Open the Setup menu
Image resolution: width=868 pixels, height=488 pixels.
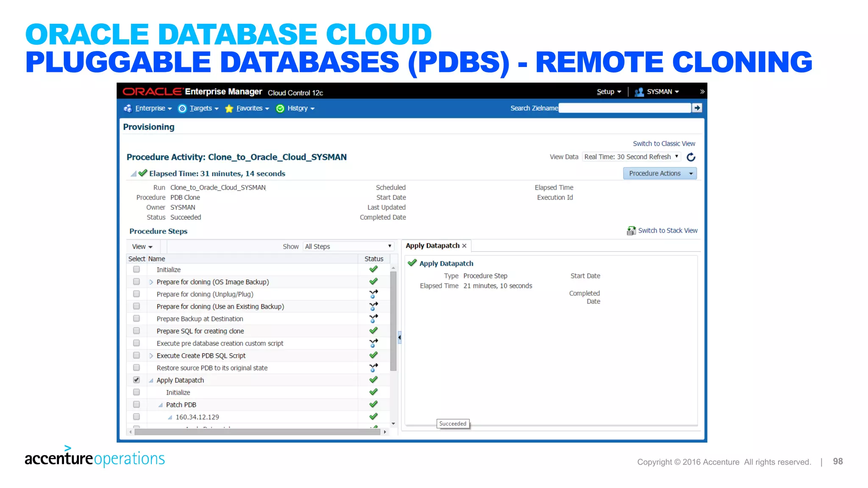point(609,92)
